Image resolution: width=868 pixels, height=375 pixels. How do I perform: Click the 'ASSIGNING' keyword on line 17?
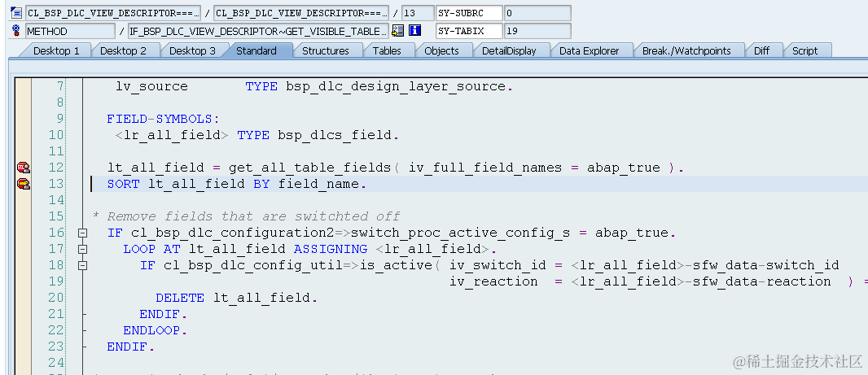pos(330,249)
